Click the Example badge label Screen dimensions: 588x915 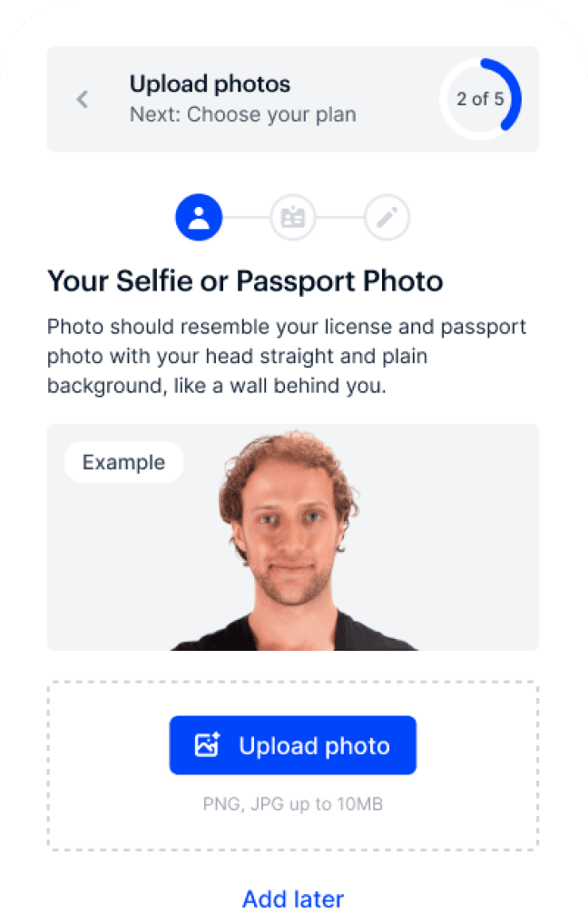click(x=123, y=462)
